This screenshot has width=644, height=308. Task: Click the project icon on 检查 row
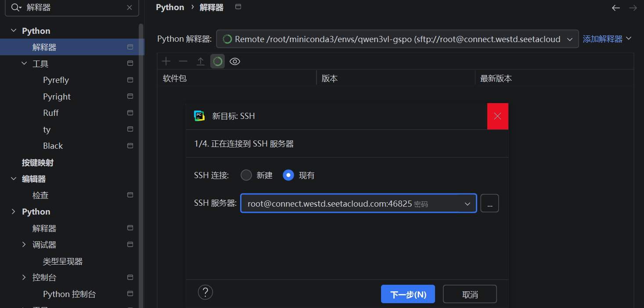tap(130, 195)
